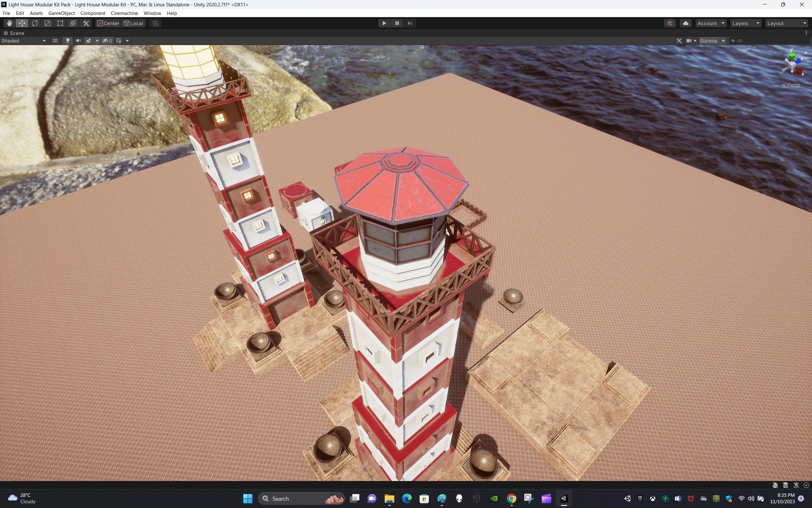This screenshot has height=508, width=812.
Task: Toggle scene audio speaker
Action: (x=78, y=41)
